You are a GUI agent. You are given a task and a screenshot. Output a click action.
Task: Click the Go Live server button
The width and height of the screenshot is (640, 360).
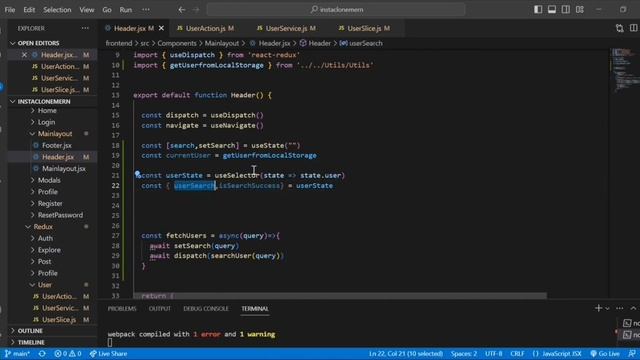click(605, 354)
